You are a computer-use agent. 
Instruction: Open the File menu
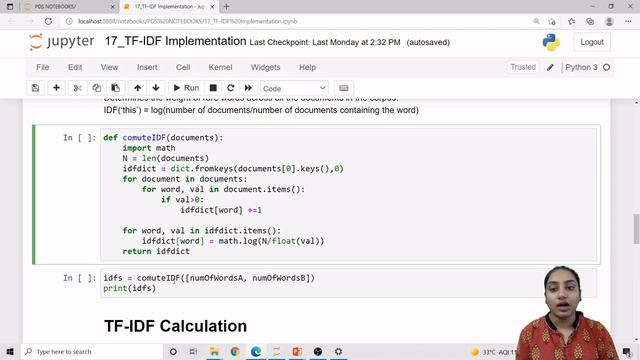pyautogui.click(x=42, y=67)
